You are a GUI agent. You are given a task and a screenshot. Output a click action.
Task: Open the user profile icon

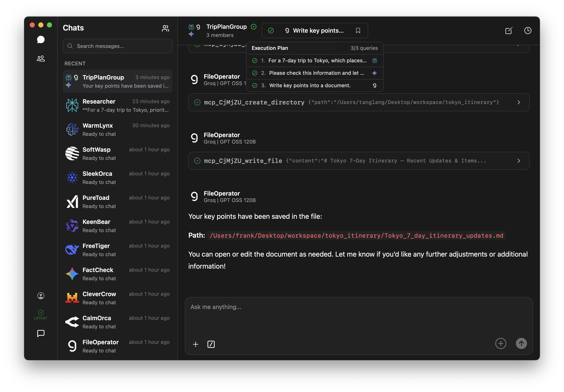(41, 296)
